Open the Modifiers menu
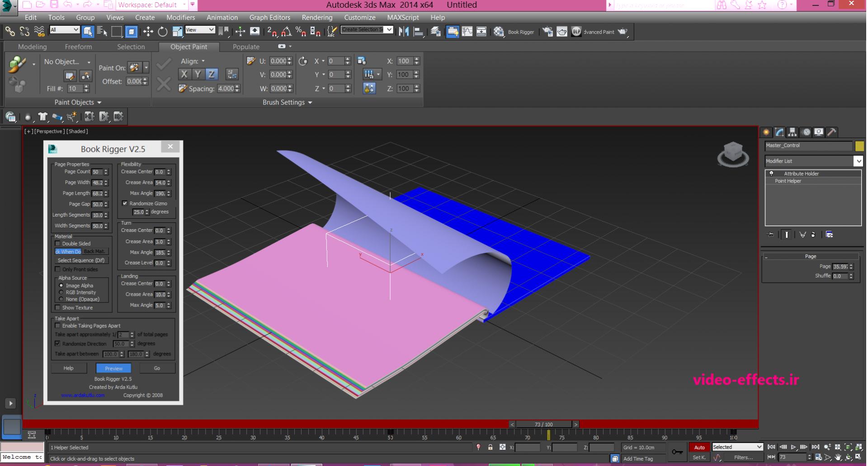 click(180, 18)
